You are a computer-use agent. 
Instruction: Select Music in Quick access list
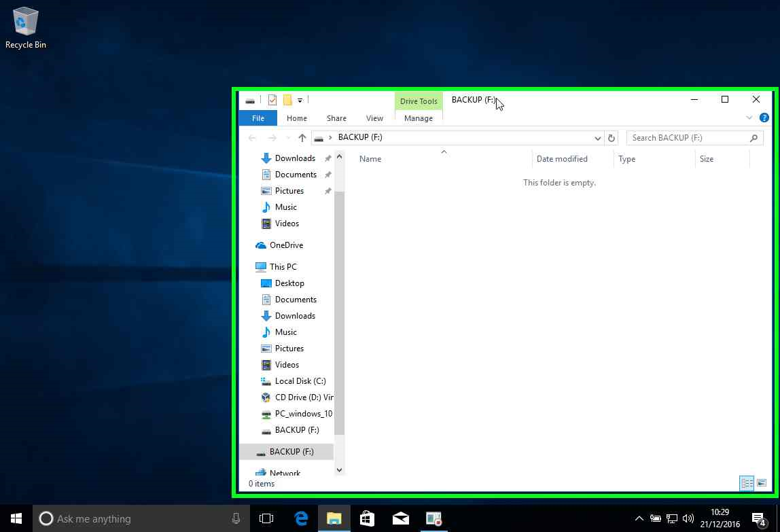pos(285,207)
